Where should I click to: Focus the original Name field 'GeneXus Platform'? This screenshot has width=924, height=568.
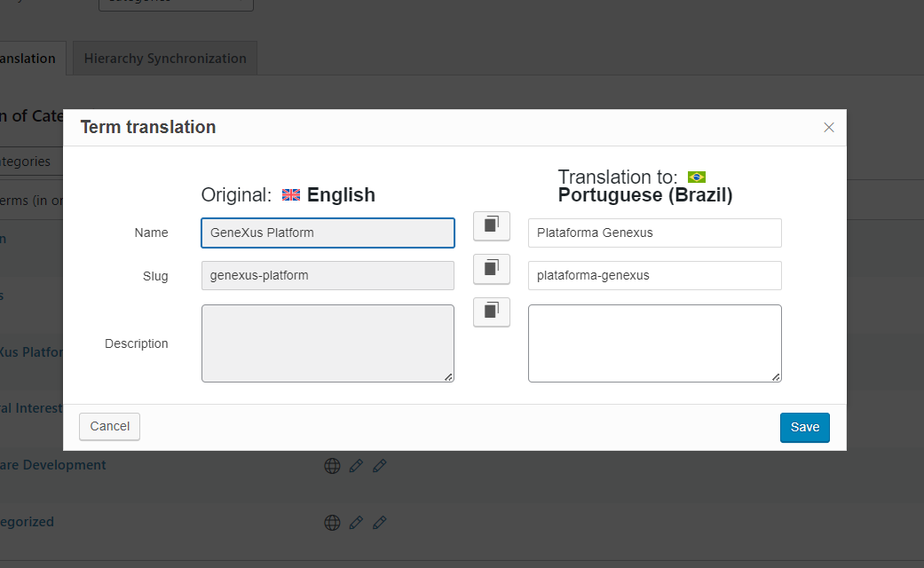pos(328,233)
